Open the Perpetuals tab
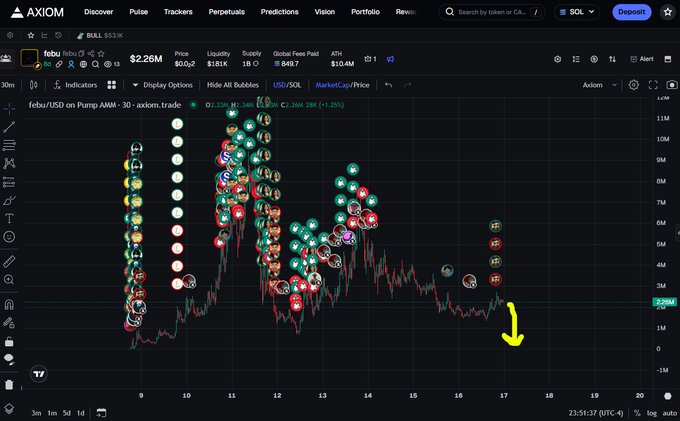Image resolution: width=680 pixels, height=421 pixels. click(226, 12)
